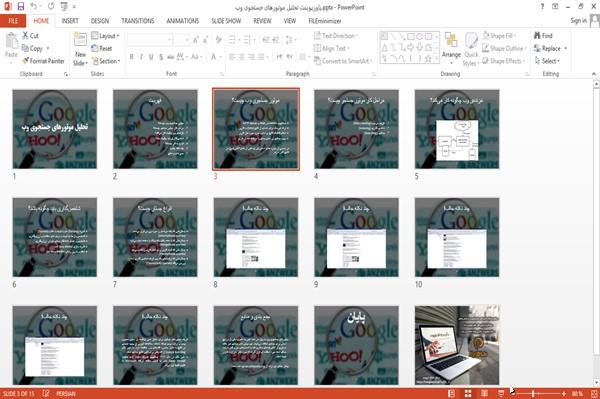This screenshot has height=399, width=600.
Task: Open the Section dropdown menu
Action: coord(106,61)
